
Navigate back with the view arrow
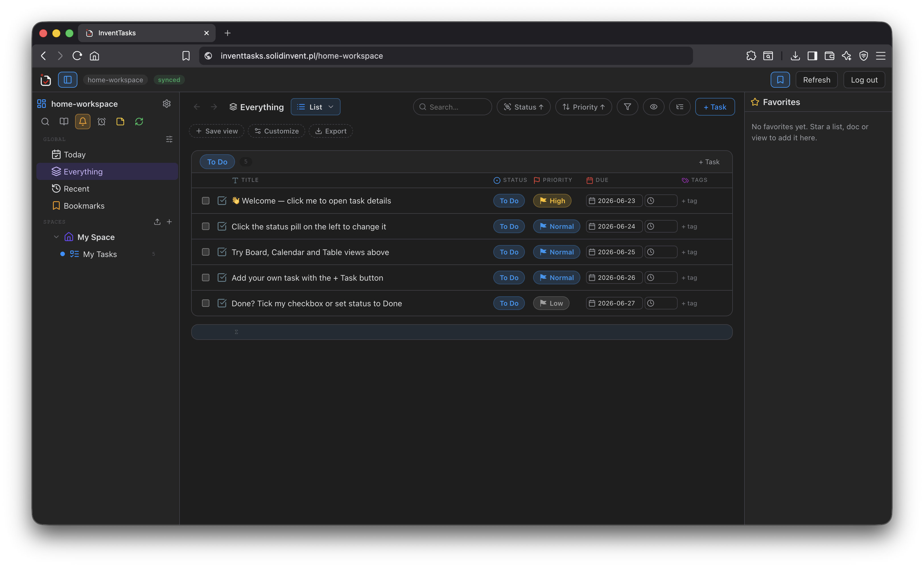click(197, 107)
